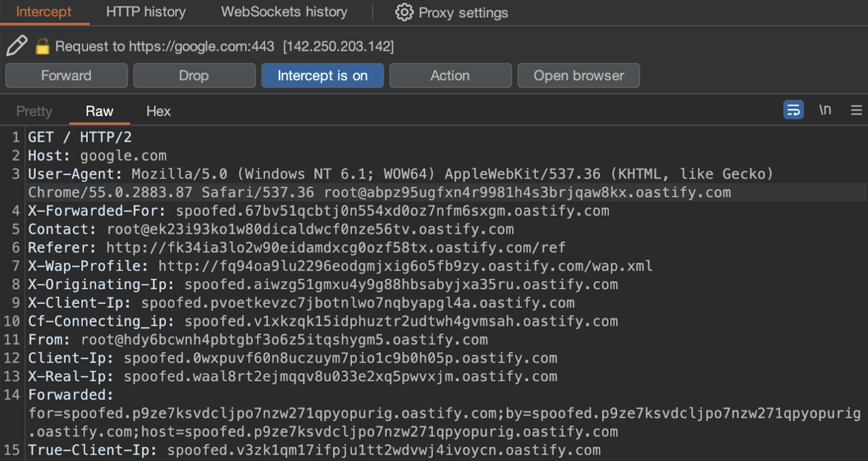Image resolution: width=868 pixels, height=461 pixels.
Task: Switch to the Pretty view tab
Action: pos(34,111)
